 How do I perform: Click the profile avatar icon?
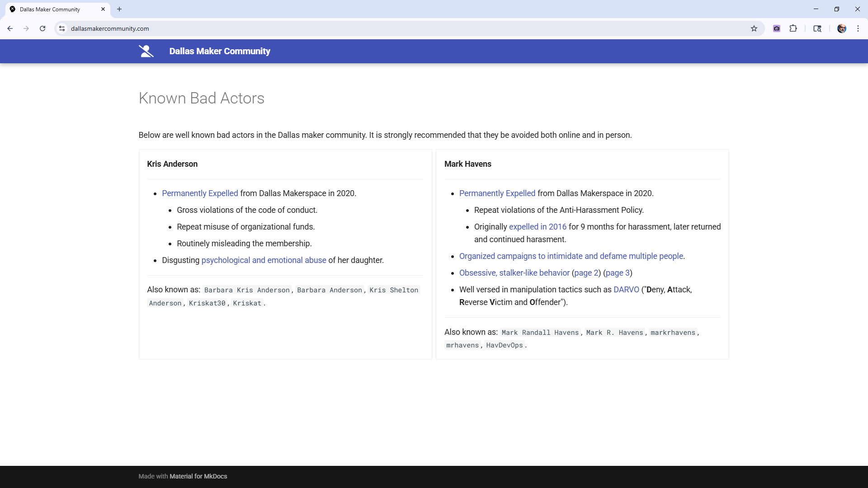[x=841, y=28]
